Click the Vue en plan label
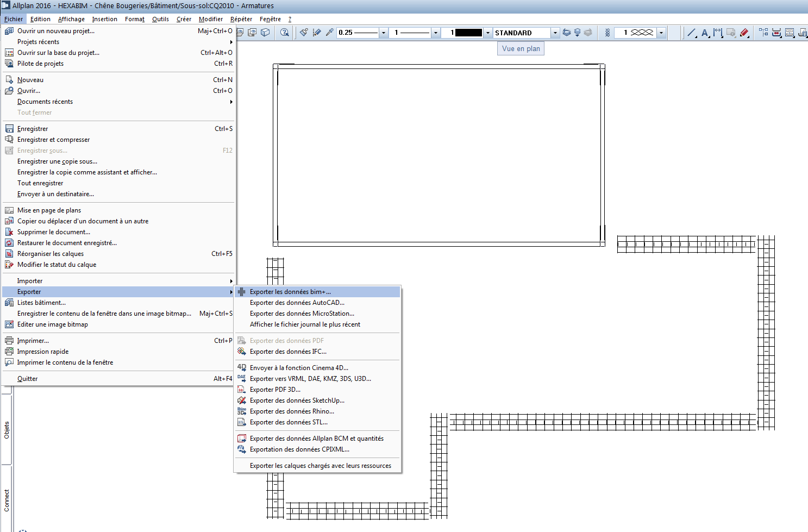Screen dimensions: 808x532 coord(521,48)
